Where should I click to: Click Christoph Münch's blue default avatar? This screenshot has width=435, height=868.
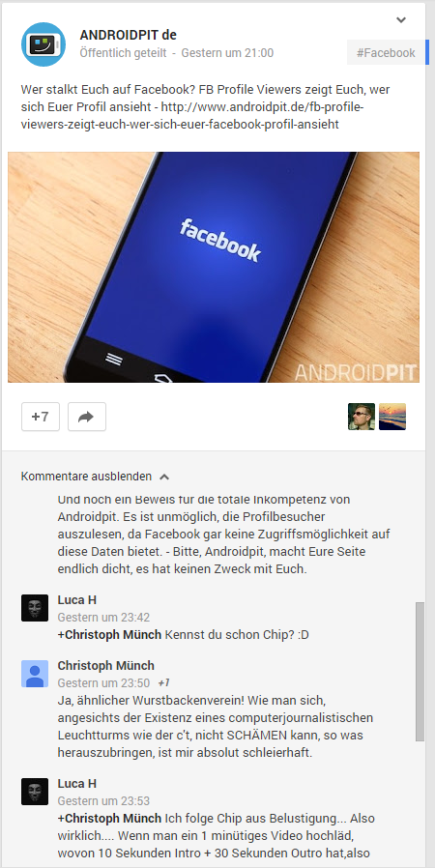click(35, 674)
